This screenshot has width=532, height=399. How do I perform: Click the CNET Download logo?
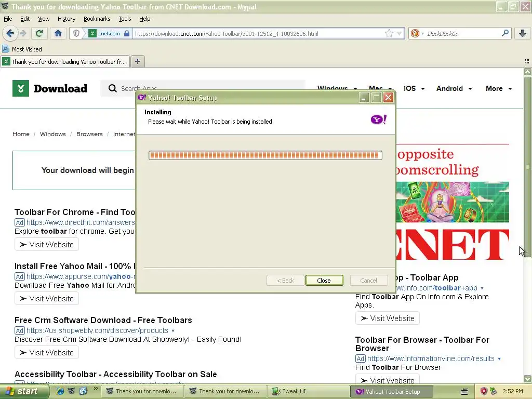pos(50,88)
